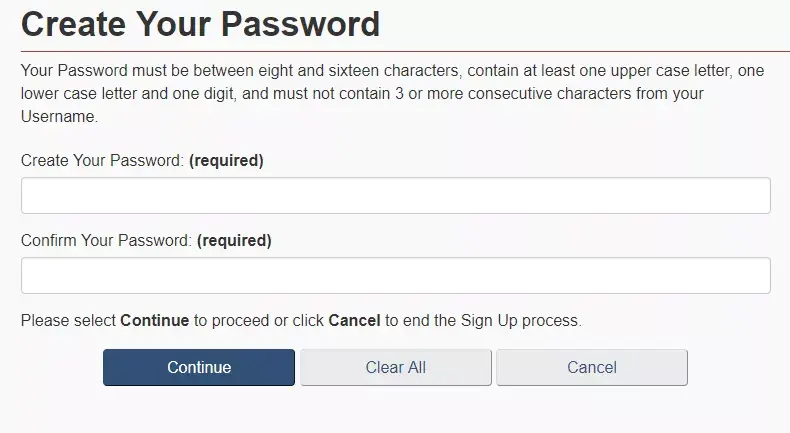Click the "Create Your Password" page heading
This screenshot has height=433, width=790.
coord(200,23)
